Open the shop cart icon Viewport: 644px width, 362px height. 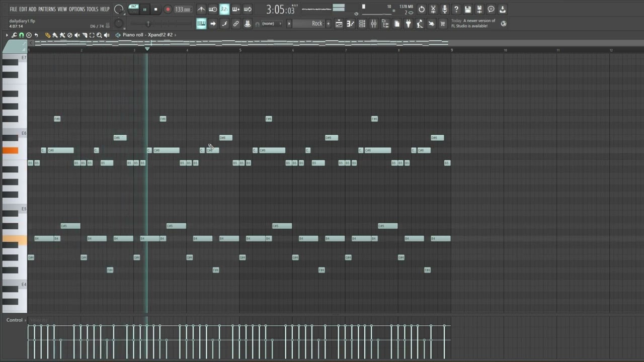click(x=443, y=24)
